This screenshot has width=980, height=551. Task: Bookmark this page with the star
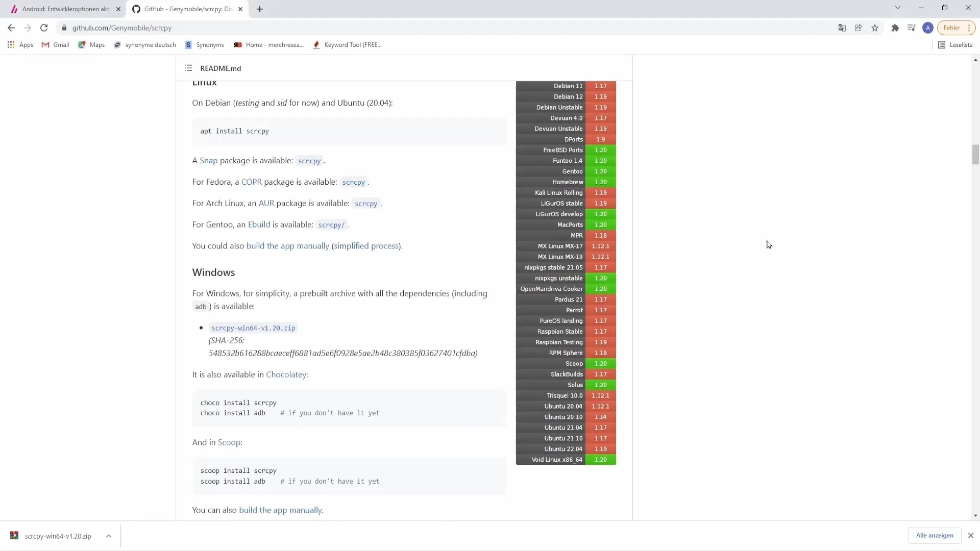pos(875,28)
